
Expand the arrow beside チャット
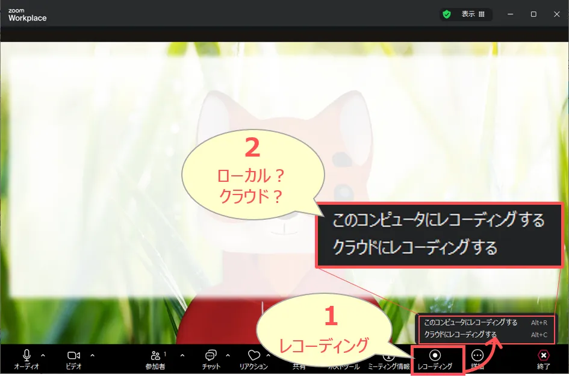pos(228,355)
